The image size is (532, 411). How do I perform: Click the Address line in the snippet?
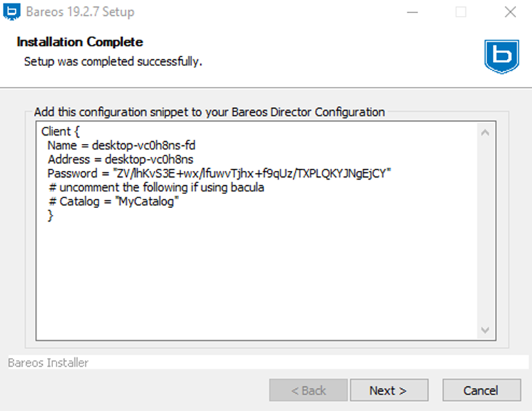point(120,159)
